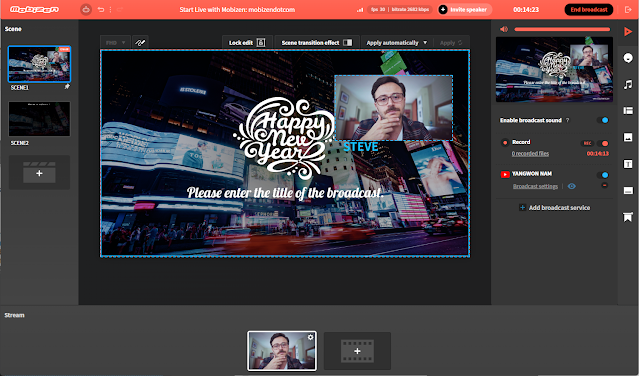Mute the speaker volume icon
This screenshot has width=639, height=376.
tap(504, 29)
